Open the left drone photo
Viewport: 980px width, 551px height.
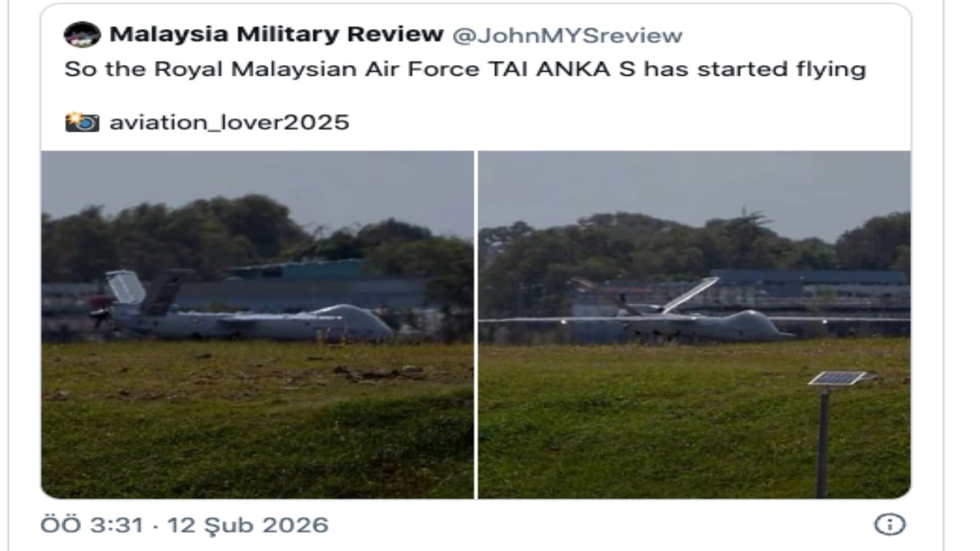[x=257, y=324]
